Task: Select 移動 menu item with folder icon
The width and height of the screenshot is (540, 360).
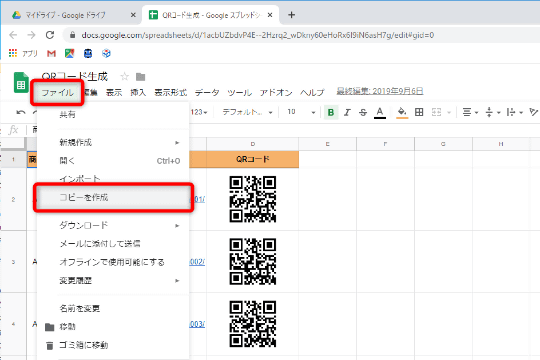Action: point(113,327)
